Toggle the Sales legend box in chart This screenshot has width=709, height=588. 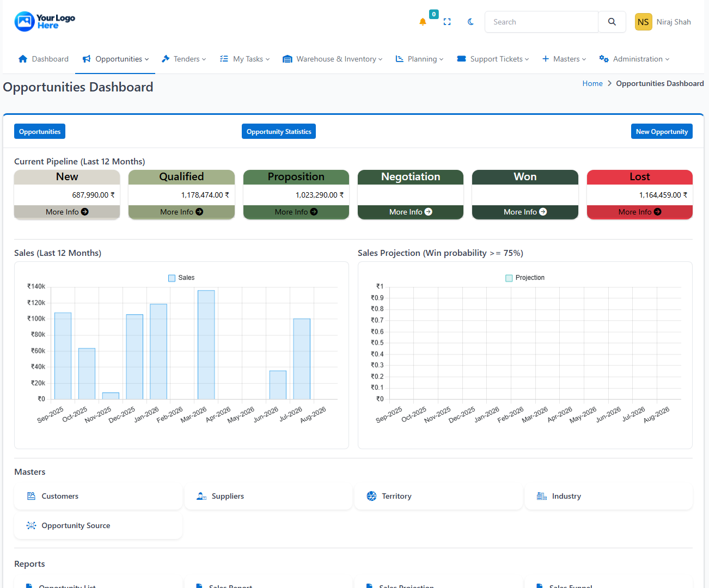(172, 278)
